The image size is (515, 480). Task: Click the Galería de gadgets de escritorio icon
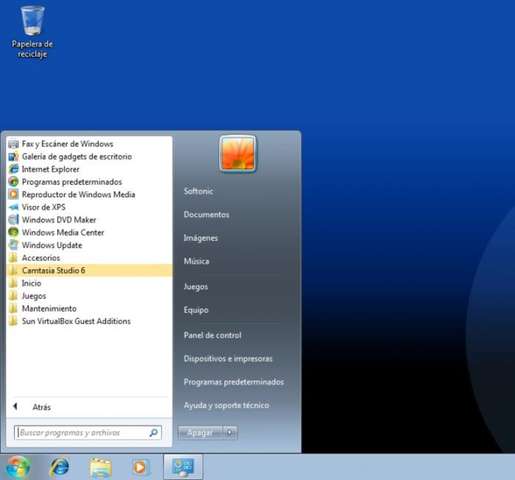point(14,157)
